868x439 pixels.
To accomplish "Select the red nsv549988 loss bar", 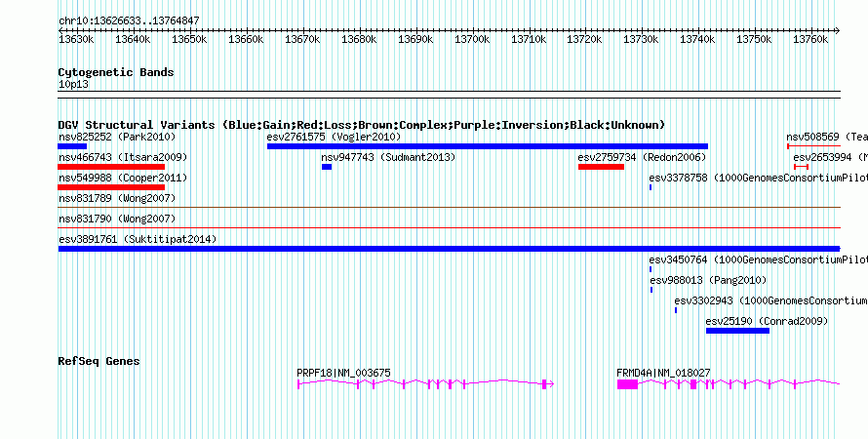I will pos(111,187).
